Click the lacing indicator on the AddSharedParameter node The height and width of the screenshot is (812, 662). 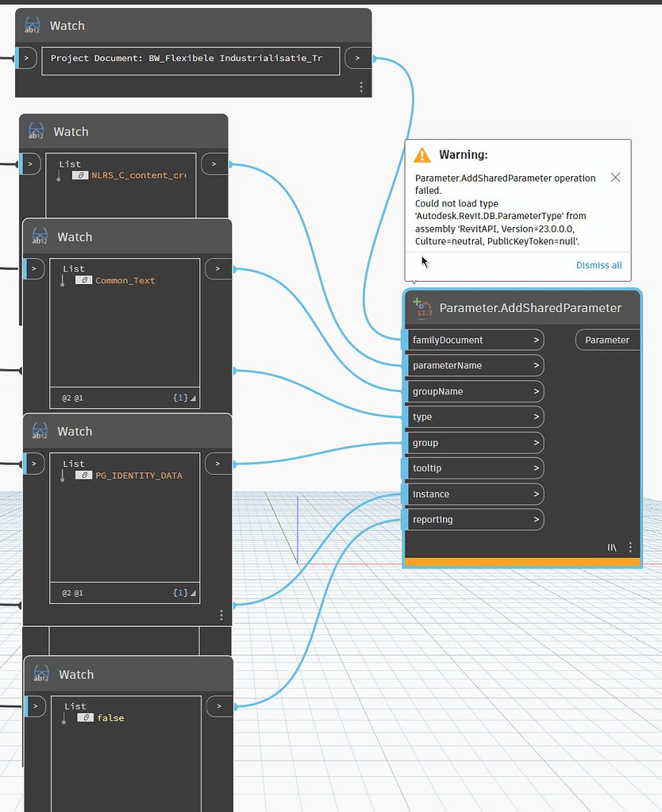(612, 547)
